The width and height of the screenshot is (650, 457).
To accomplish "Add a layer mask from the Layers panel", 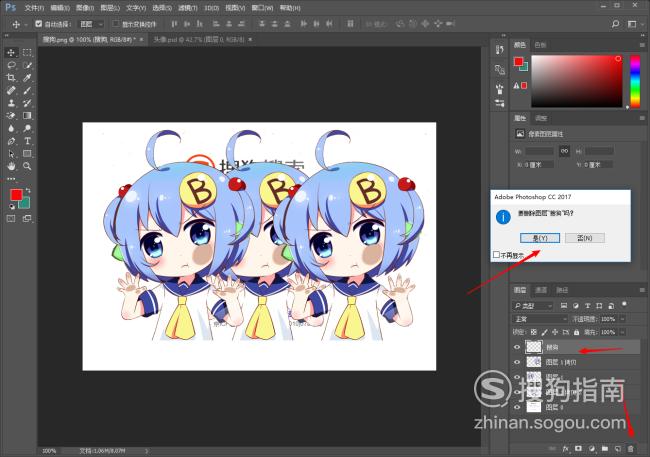I will 579,449.
